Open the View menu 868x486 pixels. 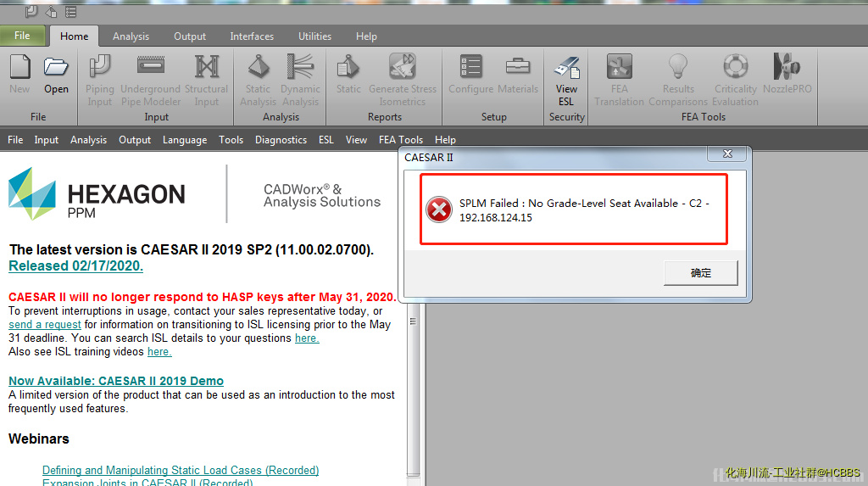[x=357, y=140]
